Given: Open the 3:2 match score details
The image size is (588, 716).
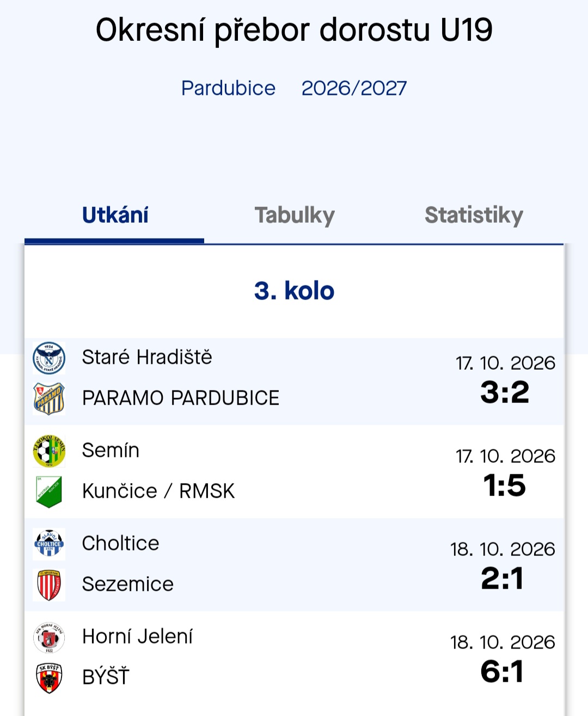Looking at the screenshot, I should point(505,392).
